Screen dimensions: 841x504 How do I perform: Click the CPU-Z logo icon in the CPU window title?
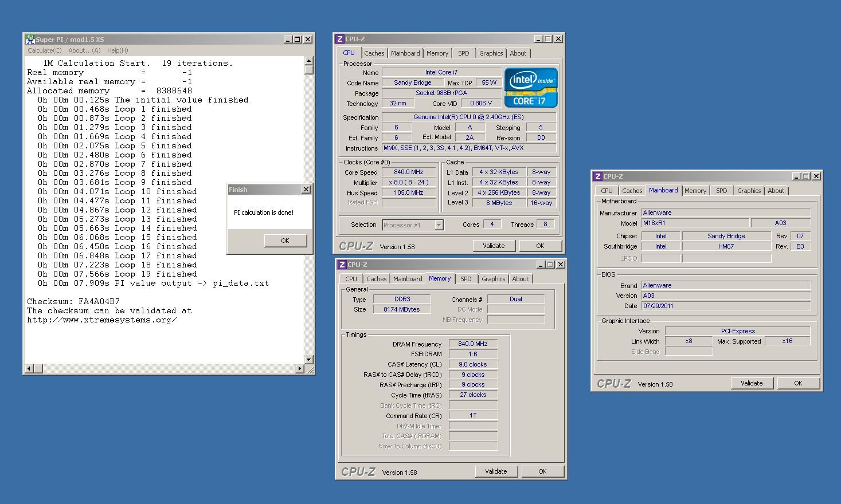339,39
